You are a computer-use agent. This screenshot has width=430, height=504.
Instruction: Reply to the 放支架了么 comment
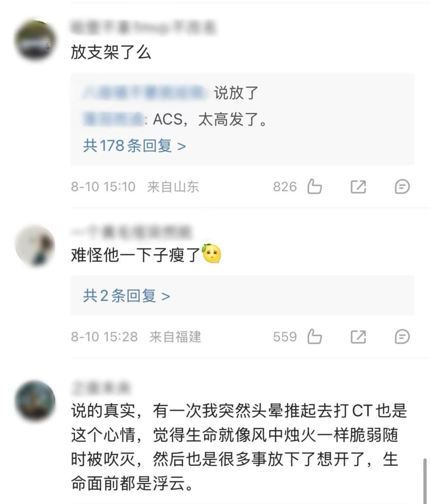tap(402, 187)
